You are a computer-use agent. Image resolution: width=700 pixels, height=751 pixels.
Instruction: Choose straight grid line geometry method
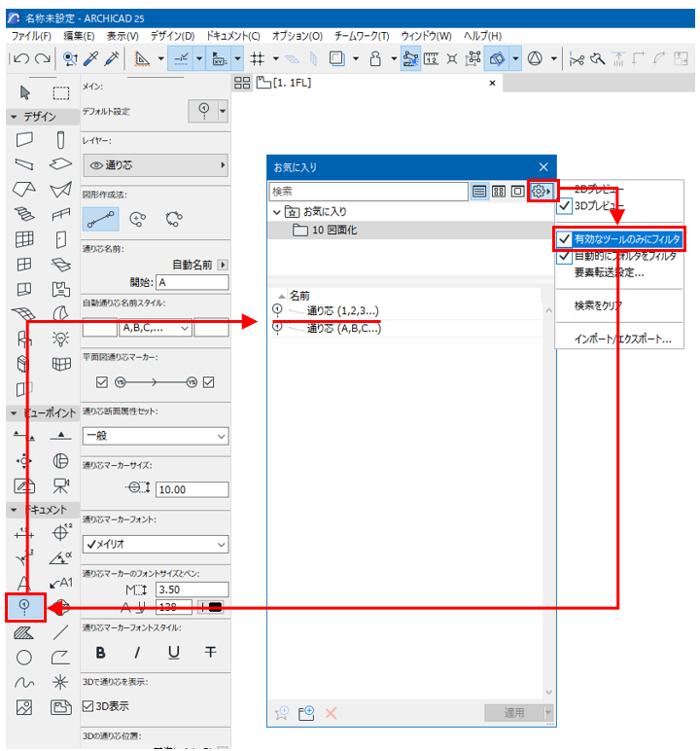click(x=100, y=219)
